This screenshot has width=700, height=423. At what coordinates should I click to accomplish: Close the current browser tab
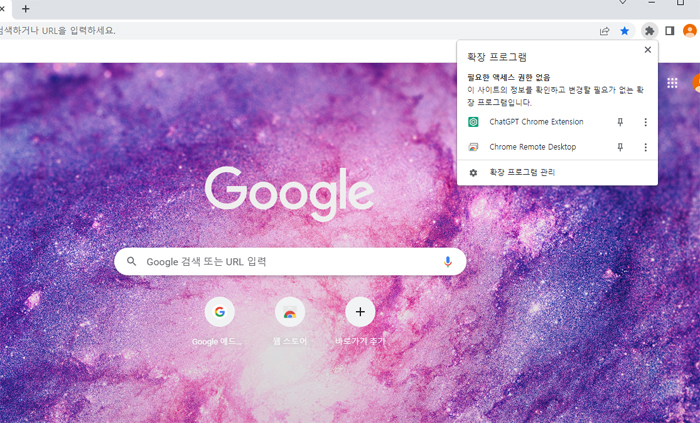pos(2,8)
